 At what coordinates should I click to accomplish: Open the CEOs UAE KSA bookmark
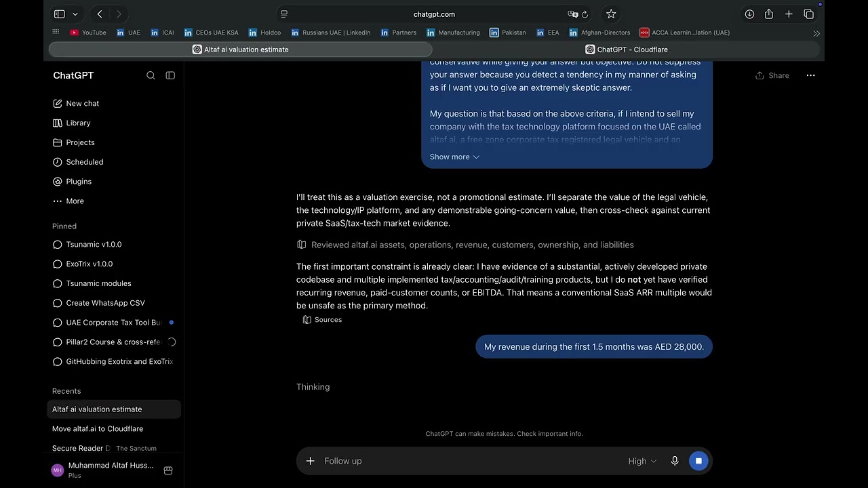point(212,33)
